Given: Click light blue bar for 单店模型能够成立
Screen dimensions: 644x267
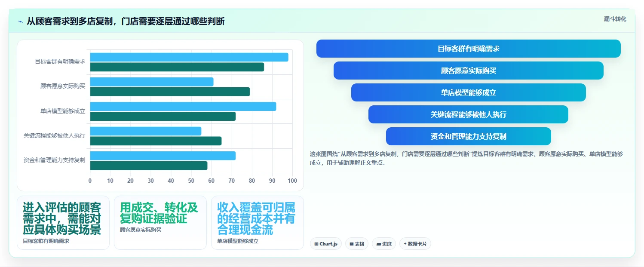Looking at the screenshot, I should coord(183,106).
